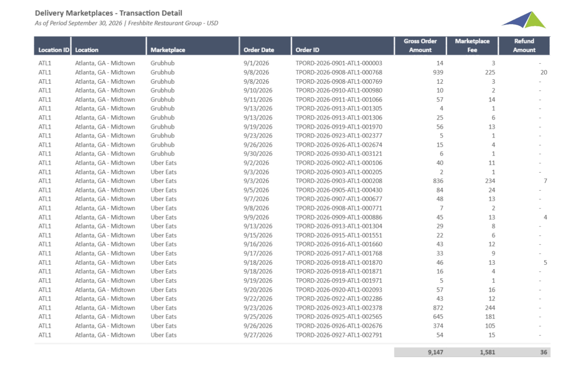Select order ID TPORD-2026-0927-ATL1-002791

339,335
